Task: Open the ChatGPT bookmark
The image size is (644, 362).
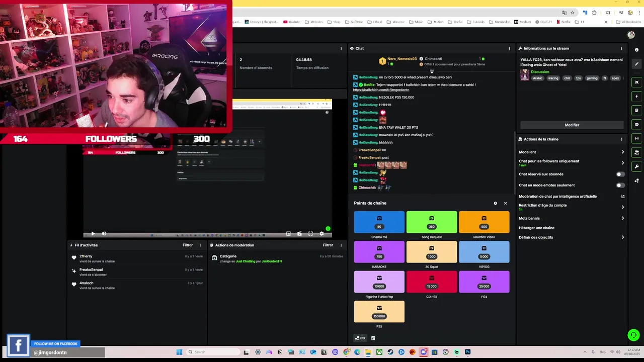Action: [x=544, y=22]
